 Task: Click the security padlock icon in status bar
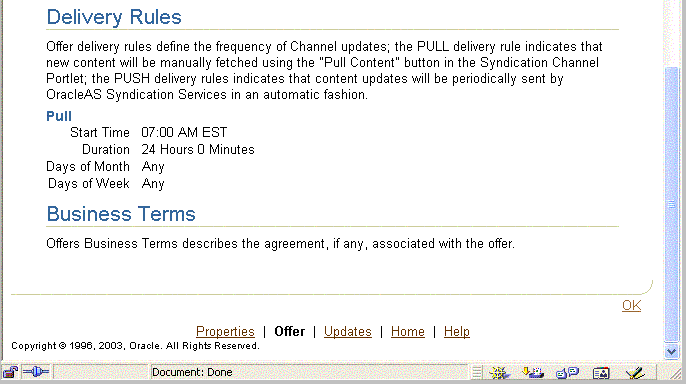click(x=10, y=372)
